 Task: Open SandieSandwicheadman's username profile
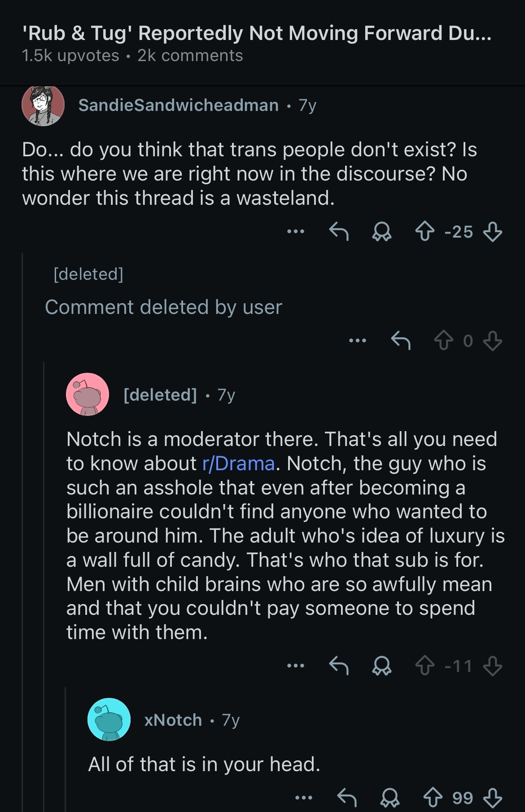pos(178,105)
